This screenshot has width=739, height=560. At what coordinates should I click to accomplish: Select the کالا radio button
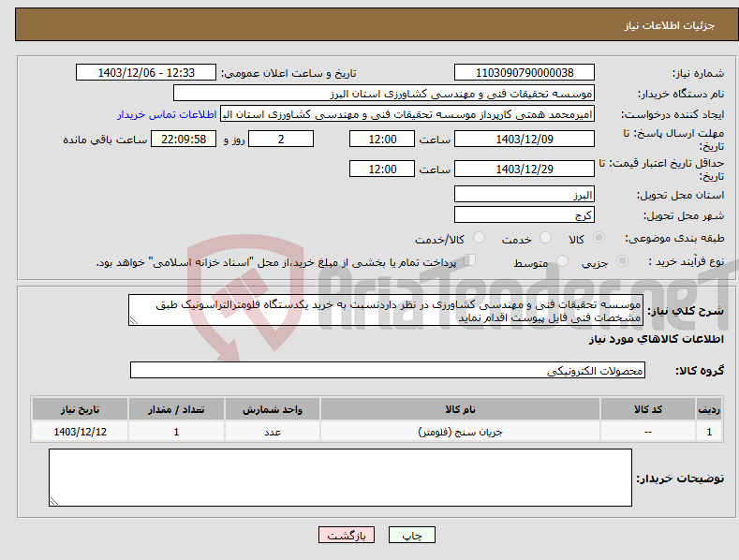click(599, 238)
